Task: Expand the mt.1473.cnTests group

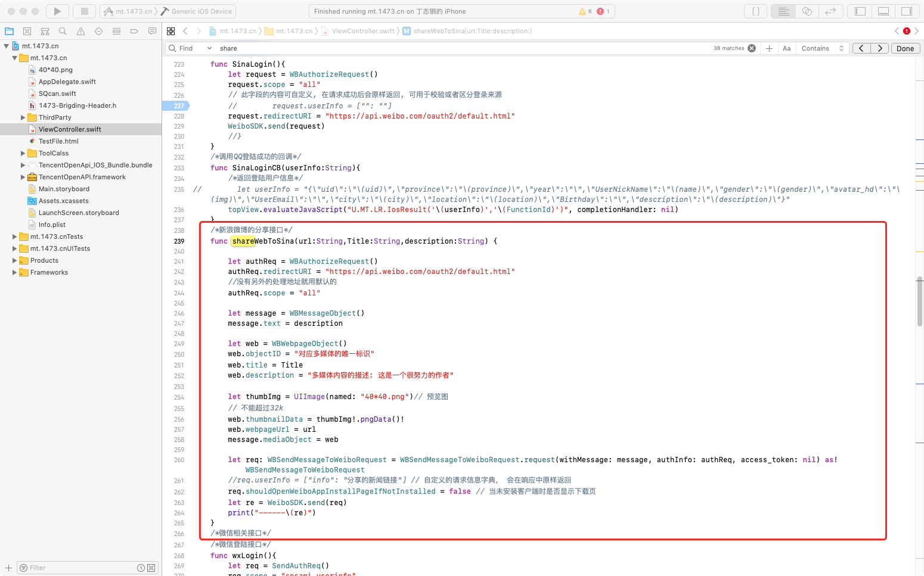Action: pos(15,236)
